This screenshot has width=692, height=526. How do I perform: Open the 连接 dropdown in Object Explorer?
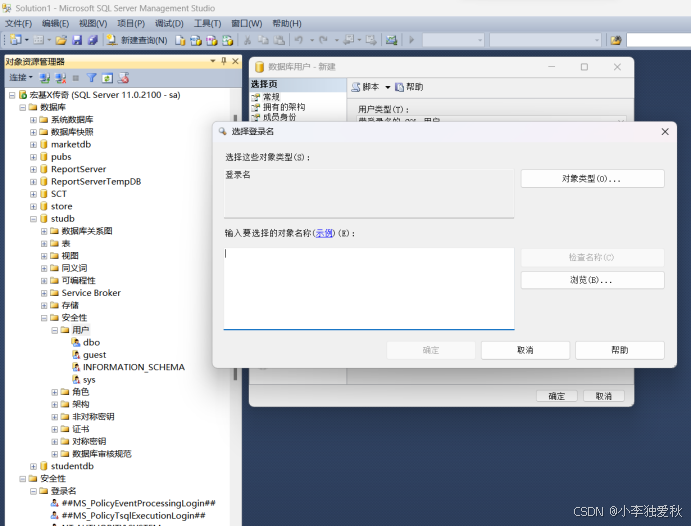(21, 78)
